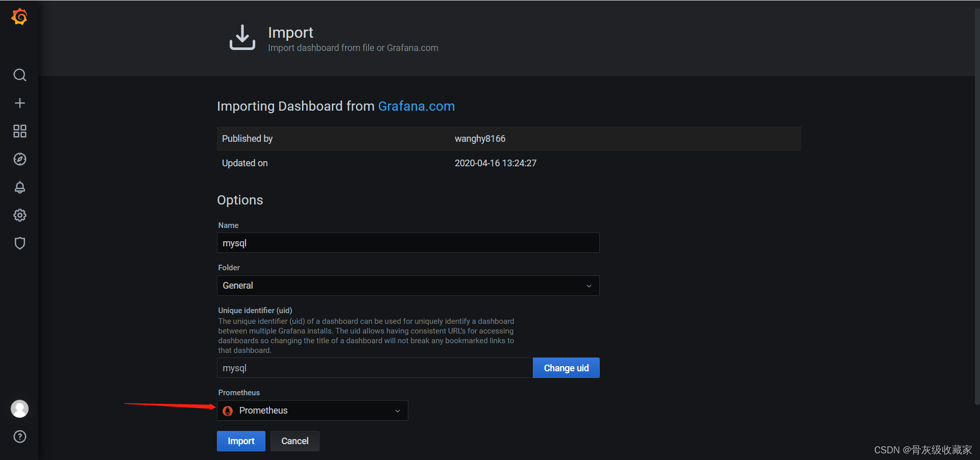
Task: Click the Prometheus logo in data source selector
Action: (228, 411)
